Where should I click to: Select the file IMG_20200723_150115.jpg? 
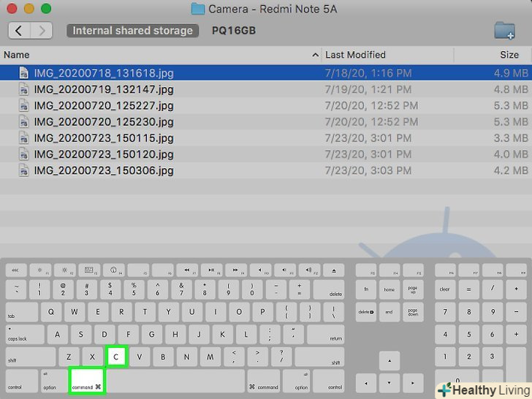point(104,138)
